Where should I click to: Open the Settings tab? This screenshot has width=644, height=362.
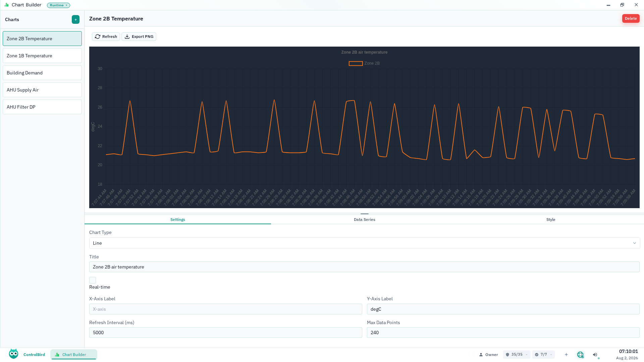click(x=178, y=220)
